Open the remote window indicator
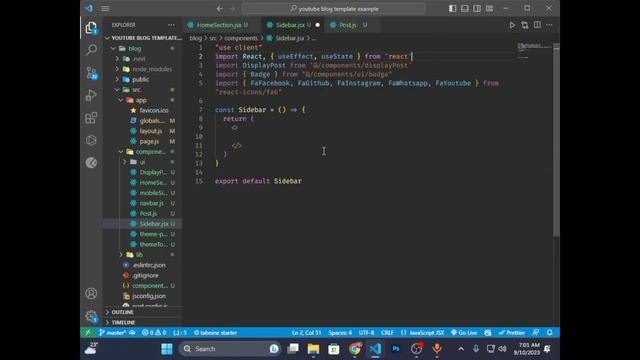 (x=88, y=333)
